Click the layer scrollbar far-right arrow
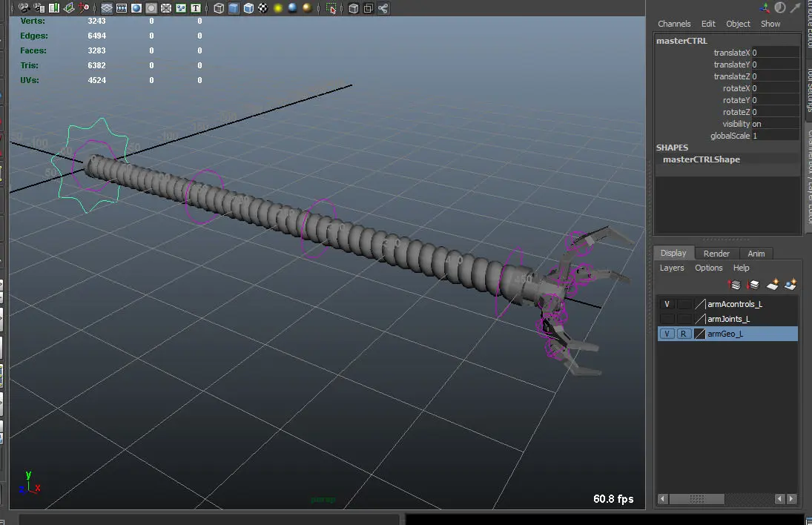 (791, 498)
